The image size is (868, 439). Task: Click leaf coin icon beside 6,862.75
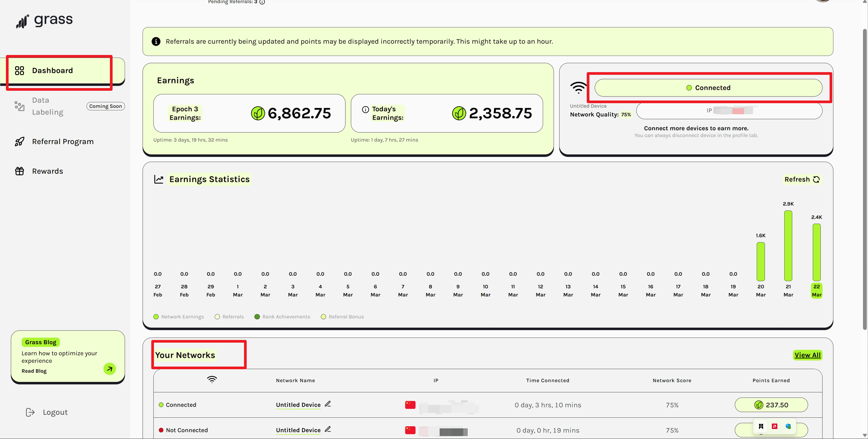(258, 113)
